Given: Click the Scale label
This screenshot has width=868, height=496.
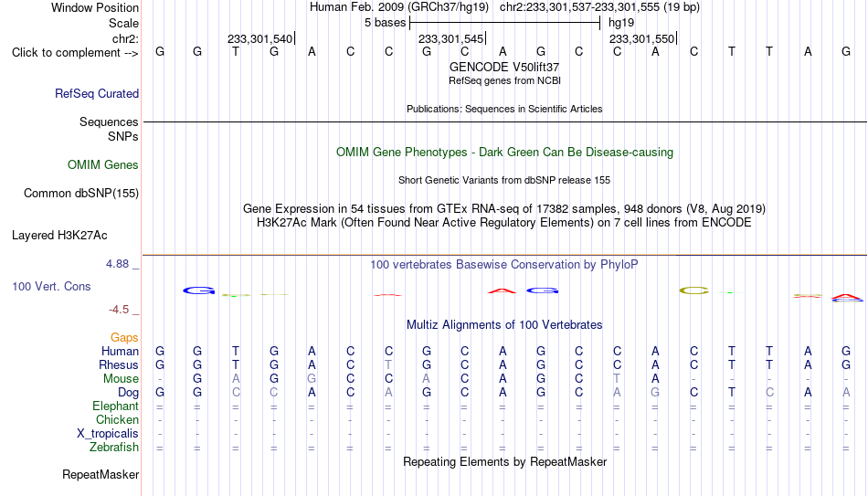Looking at the screenshot, I should (123, 24).
